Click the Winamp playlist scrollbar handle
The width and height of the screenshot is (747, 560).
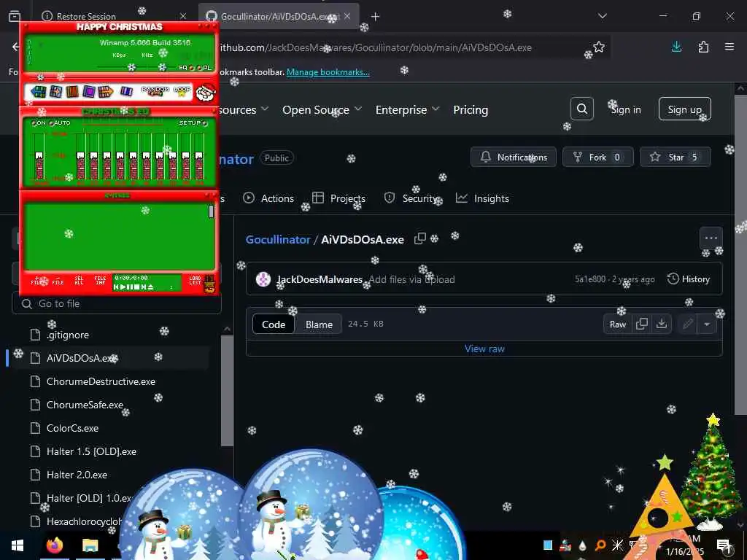pos(211,211)
